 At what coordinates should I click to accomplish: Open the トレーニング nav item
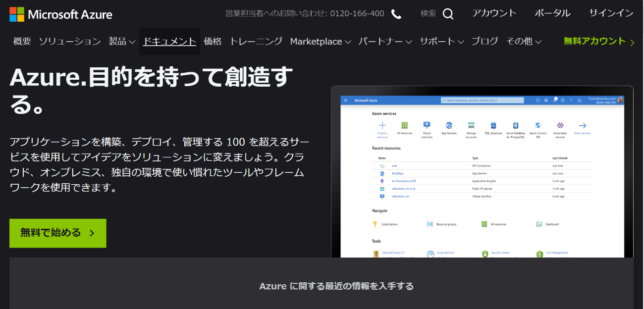click(256, 42)
